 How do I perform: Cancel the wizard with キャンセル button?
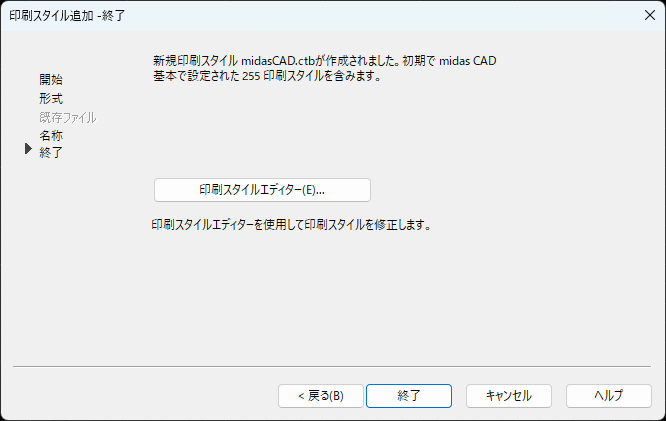[508, 396]
